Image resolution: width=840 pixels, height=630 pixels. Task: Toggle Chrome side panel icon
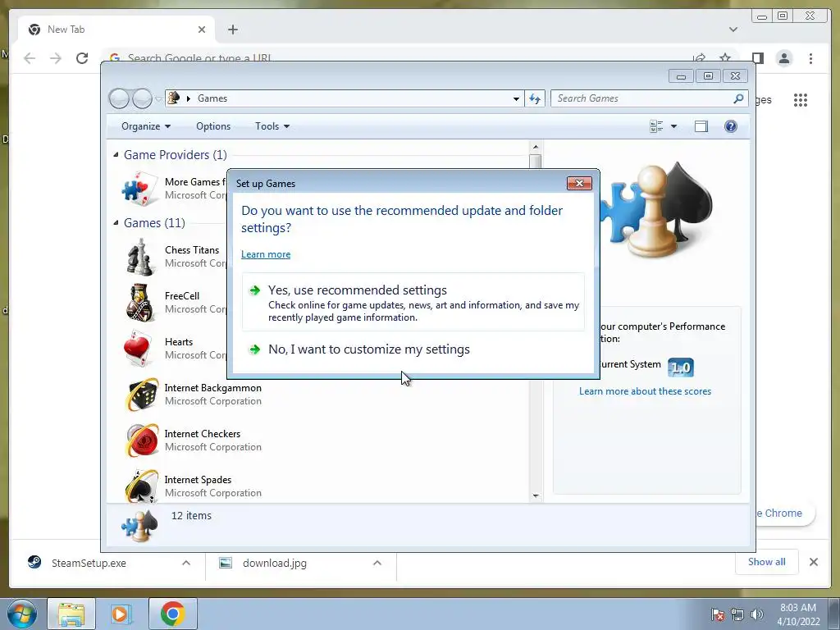pyautogui.click(x=757, y=58)
